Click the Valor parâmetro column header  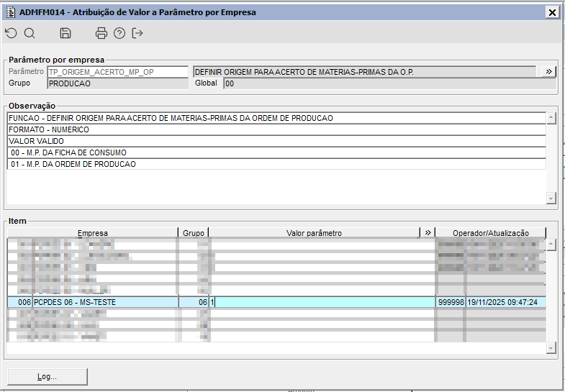point(315,233)
